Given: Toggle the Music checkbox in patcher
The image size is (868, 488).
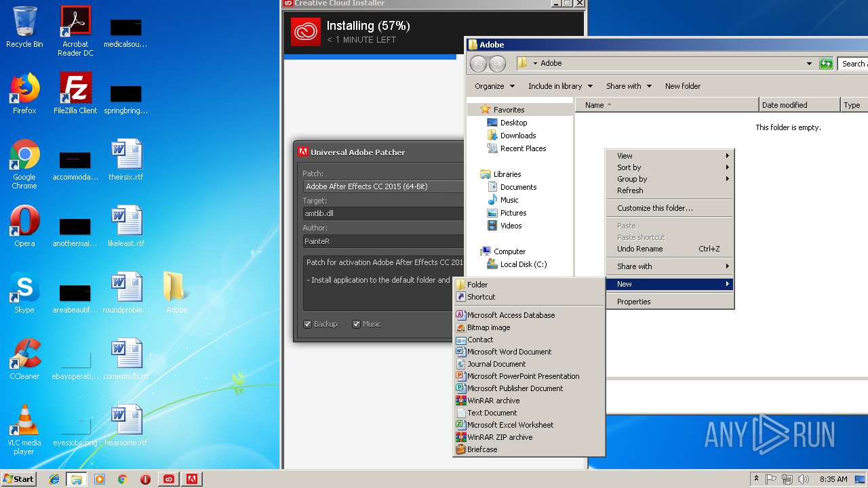Looking at the screenshot, I should pos(357,324).
